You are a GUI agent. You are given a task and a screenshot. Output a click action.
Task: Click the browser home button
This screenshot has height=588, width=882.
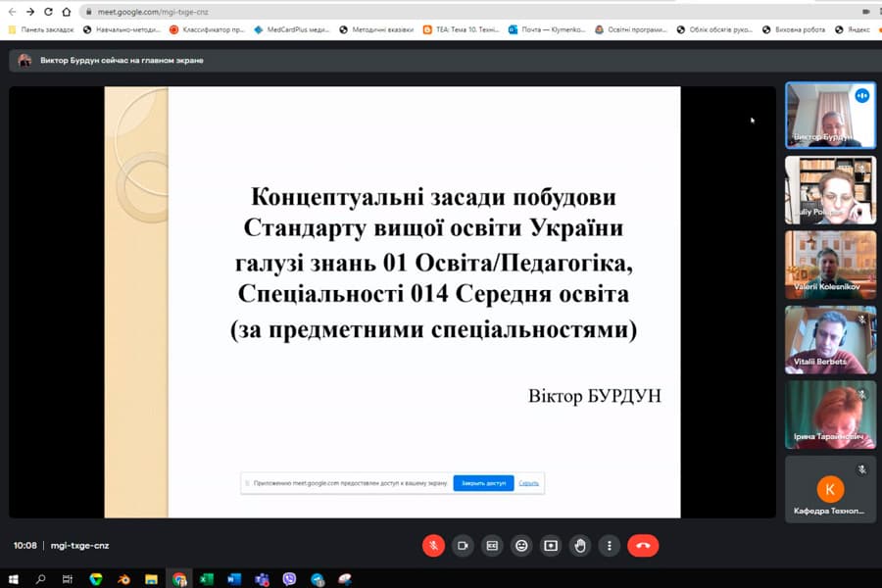[x=67, y=11]
